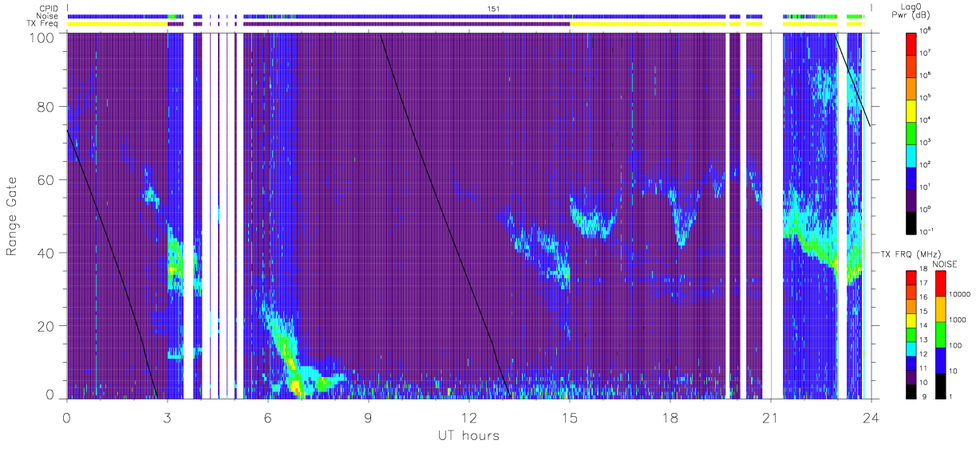Pick the red top segment of Lag0 Pwr colorbar
The image size is (980, 452).
[x=911, y=44]
